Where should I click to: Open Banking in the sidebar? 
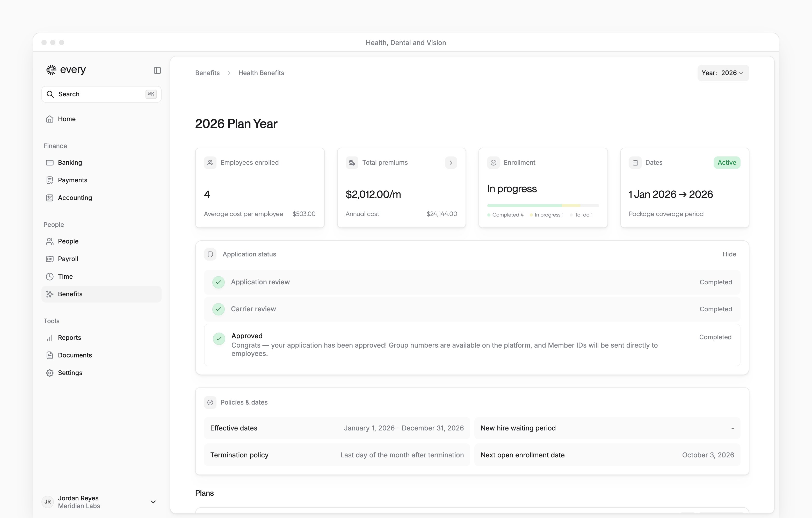coord(101,163)
